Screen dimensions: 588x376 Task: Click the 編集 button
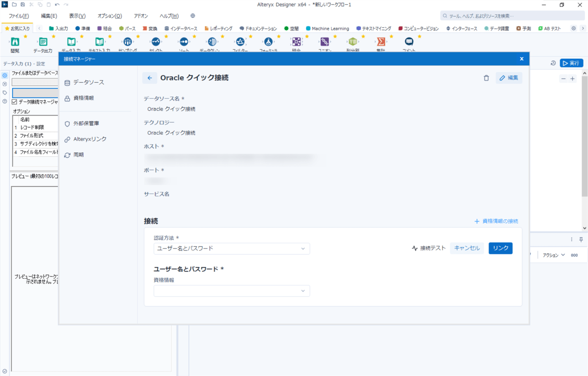[509, 78]
